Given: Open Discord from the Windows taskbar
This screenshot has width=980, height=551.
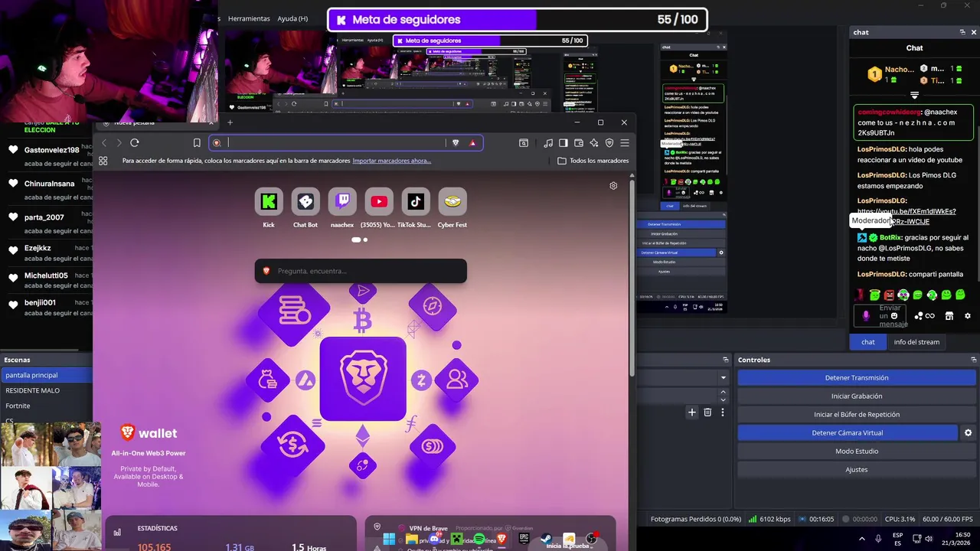Looking at the screenshot, I should pos(434,540).
